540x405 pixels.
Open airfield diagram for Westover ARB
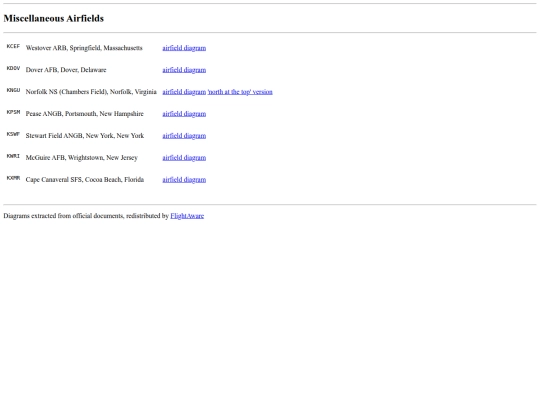click(184, 48)
